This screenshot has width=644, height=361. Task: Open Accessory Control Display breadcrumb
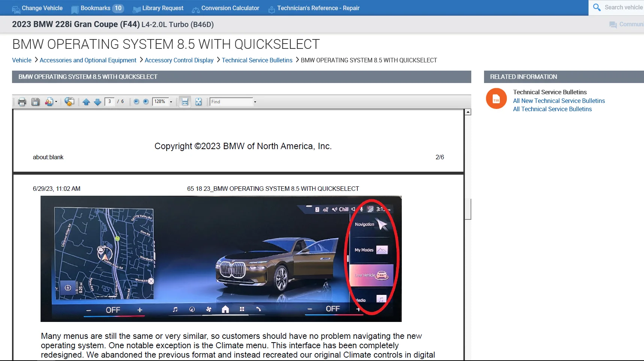tap(179, 60)
